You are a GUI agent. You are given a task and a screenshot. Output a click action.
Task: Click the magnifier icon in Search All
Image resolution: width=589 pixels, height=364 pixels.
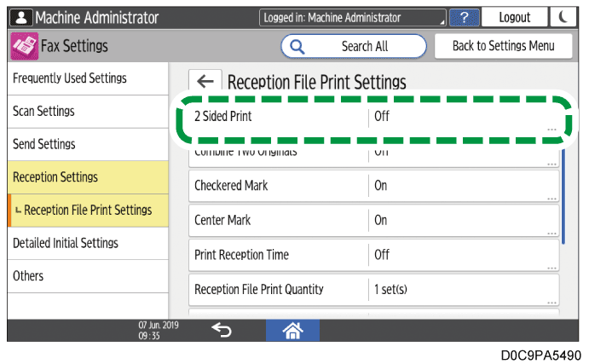pyautogui.click(x=299, y=46)
